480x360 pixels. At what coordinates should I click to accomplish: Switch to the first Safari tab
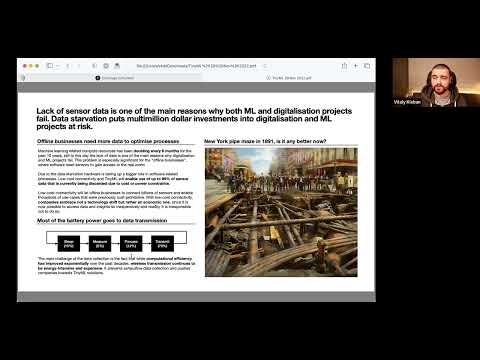click(115, 78)
